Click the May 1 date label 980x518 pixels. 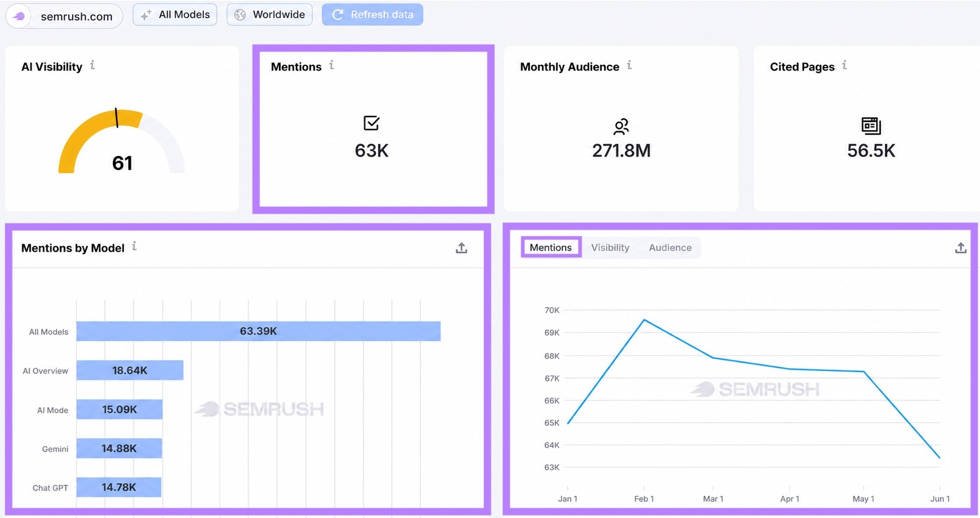pyautogui.click(x=863, y=499)
